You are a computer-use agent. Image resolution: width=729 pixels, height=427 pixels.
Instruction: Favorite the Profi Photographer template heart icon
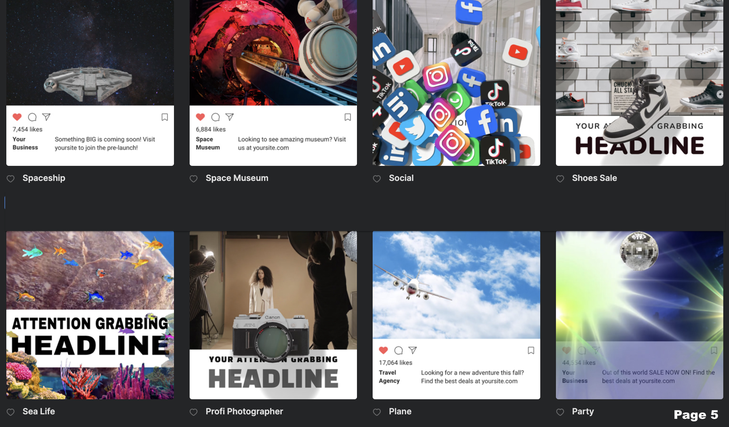coord(193,412)
